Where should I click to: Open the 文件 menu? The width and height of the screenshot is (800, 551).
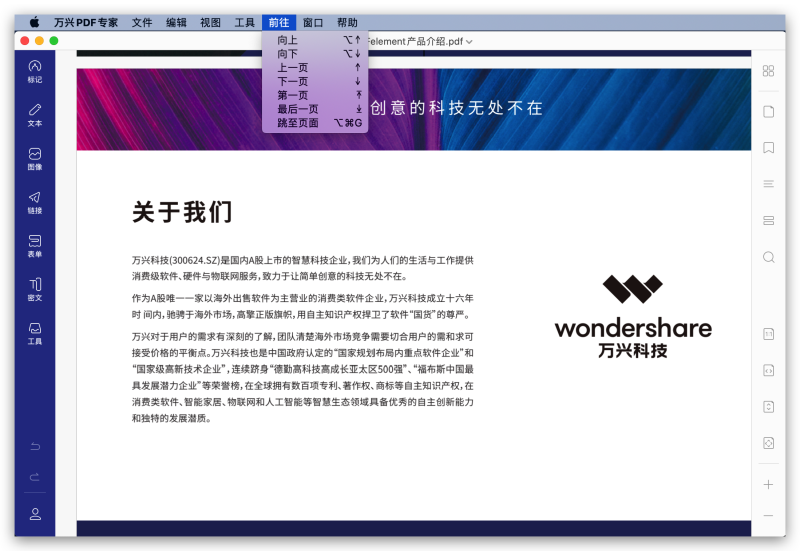(x=142, y=22)
